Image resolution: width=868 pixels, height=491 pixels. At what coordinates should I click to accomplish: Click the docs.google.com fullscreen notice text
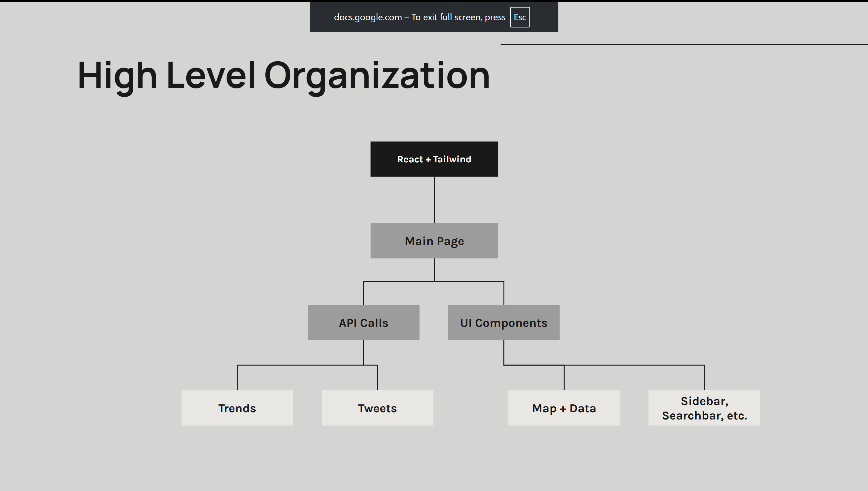(x=419, y=17)
